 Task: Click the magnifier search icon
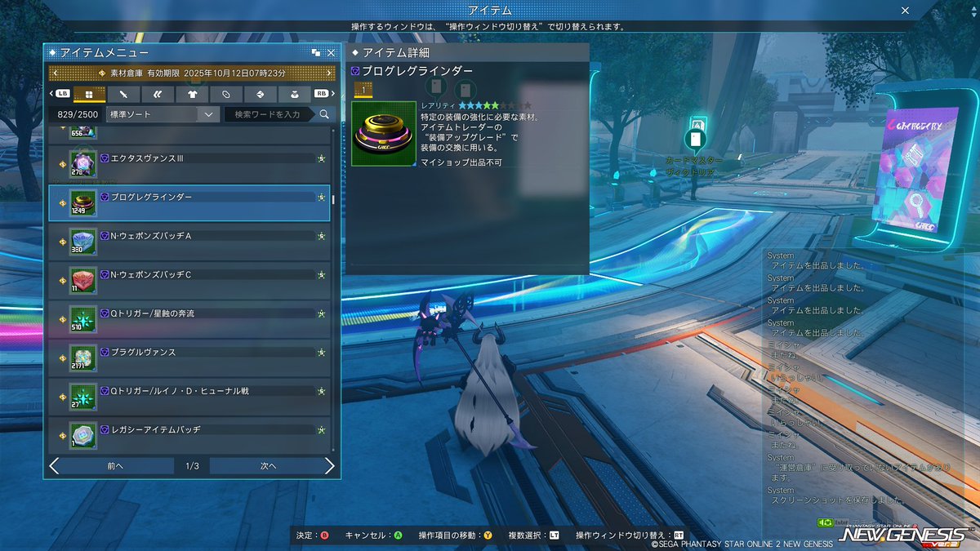324,114
